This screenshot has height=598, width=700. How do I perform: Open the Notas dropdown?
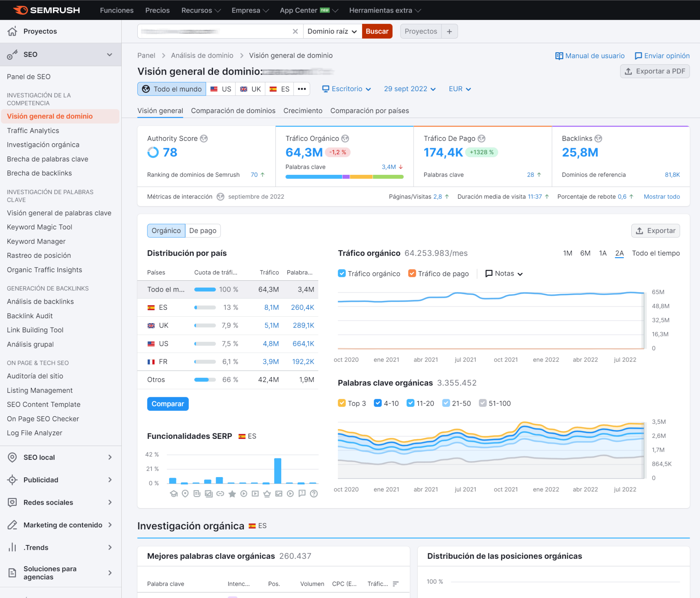point(504,274)
